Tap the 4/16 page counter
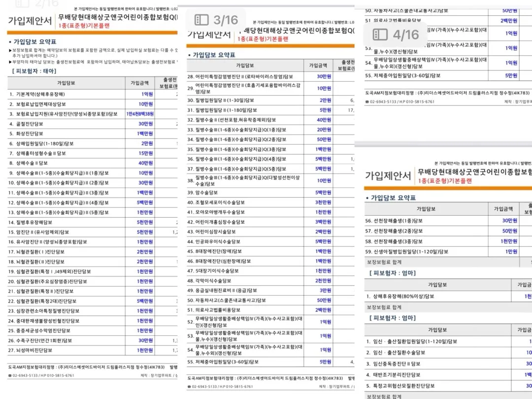Image resolution: width=532 pixels, height=399 pixels. [406, 34]
